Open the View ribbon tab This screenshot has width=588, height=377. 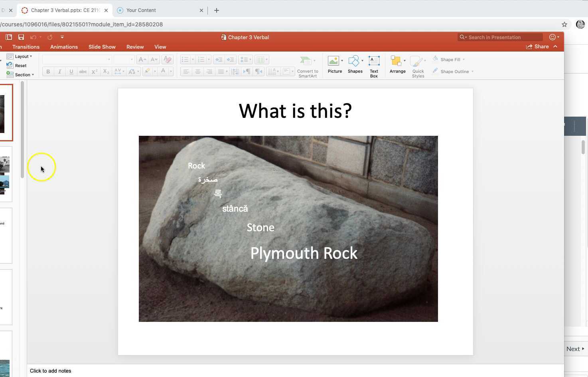point(160,47)
